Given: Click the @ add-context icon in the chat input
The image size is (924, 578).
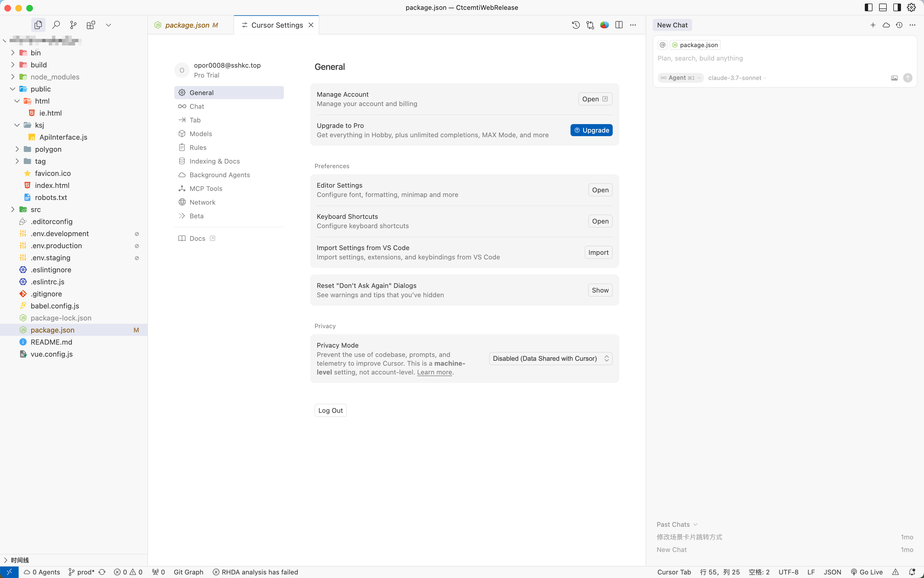Looking at the screenshot, I should coord(662,45).
